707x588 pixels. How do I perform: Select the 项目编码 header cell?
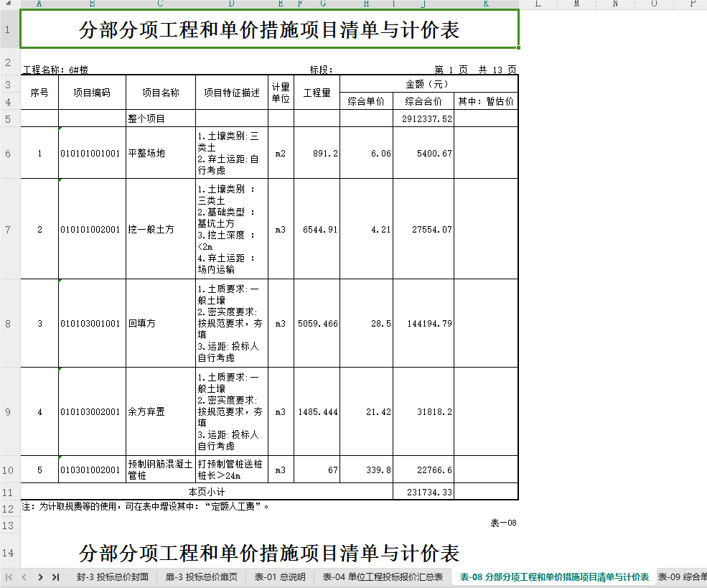click(92, 93)
